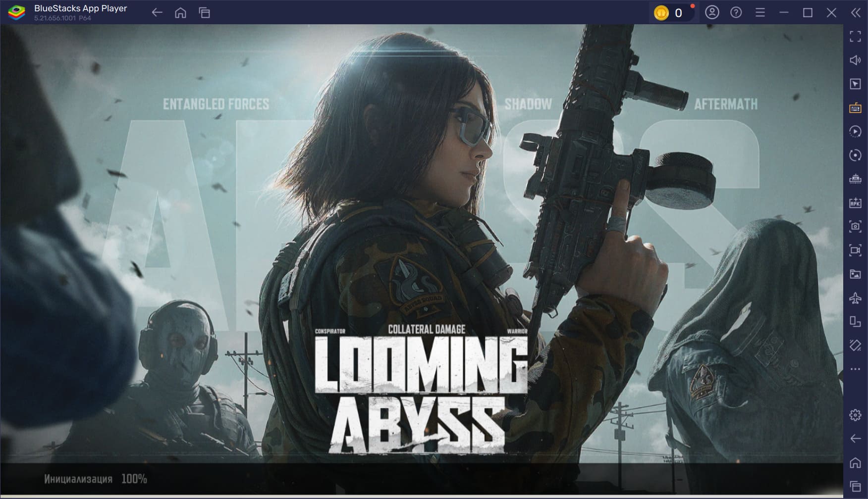Click the Инициализация loading text
The image size is (868, 499).
coord(78,479)
